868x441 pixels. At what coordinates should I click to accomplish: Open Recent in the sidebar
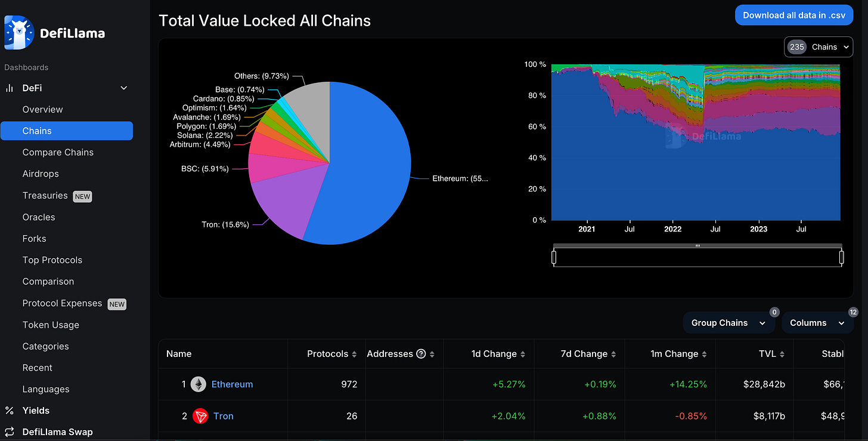pos(38,368)
